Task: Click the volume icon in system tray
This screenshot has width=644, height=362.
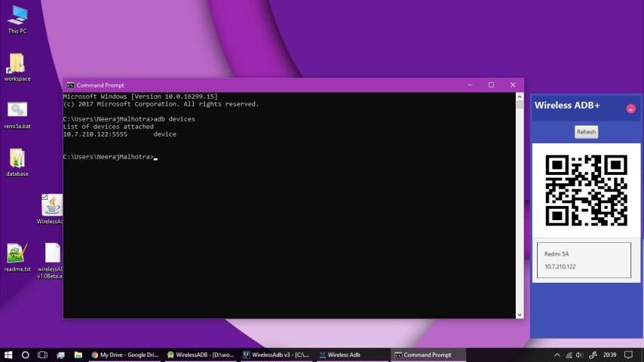Action: [579, 354]
